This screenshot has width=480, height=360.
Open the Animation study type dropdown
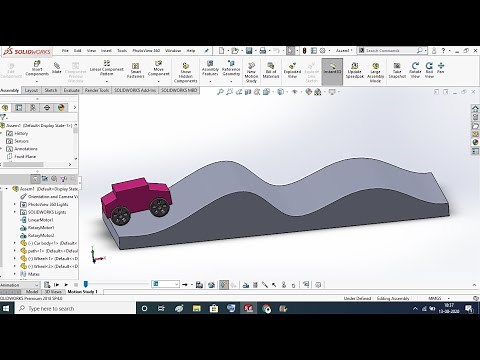click(x=20, y=285)
